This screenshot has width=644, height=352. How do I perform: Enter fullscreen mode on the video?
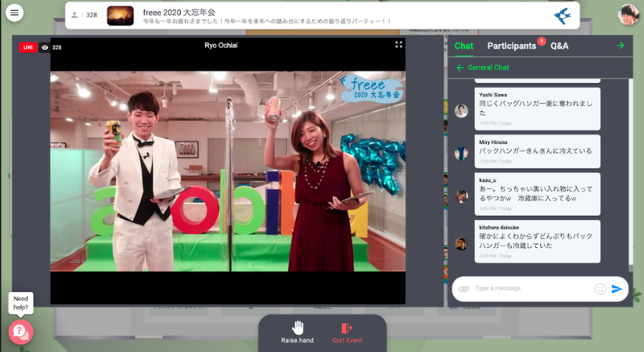click(398, 45)
